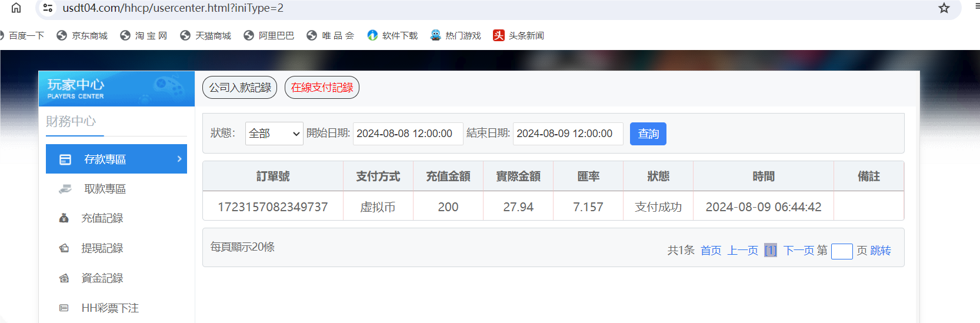Go to 上一页 previous page link
The image size is (980, 323).
743,251
